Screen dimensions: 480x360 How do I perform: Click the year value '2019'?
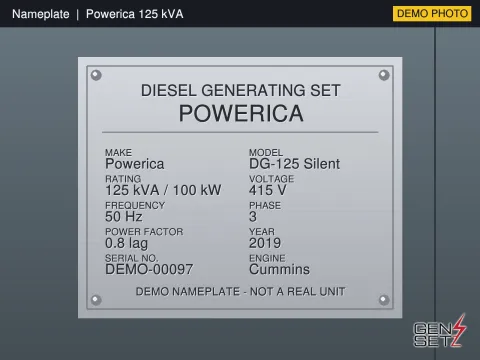(x=265, y=243)
